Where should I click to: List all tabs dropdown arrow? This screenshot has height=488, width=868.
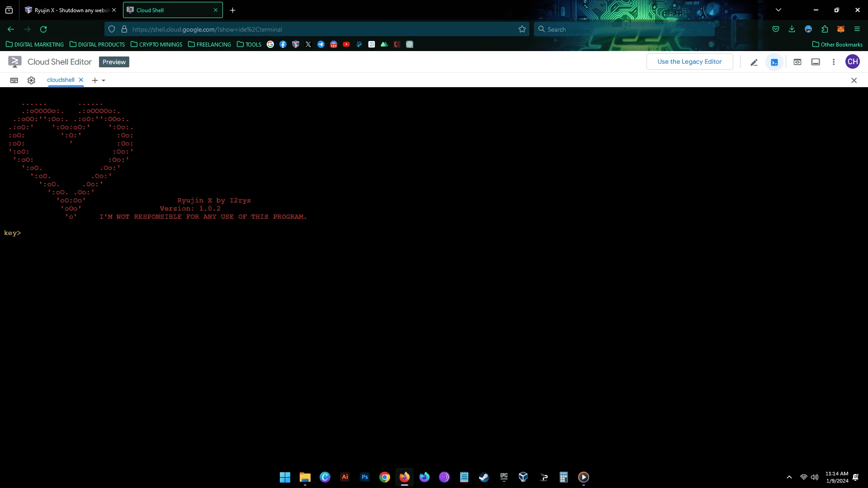(778, 10)
